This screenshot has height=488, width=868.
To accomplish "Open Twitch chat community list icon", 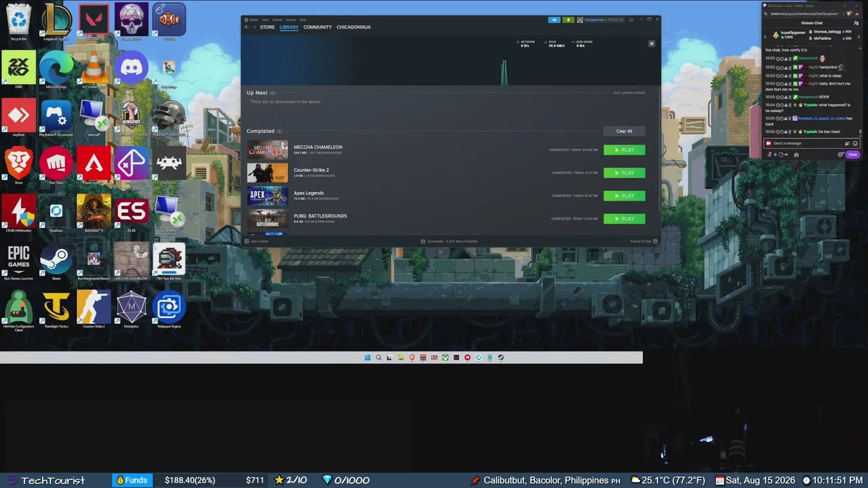I will coord(855,22).
